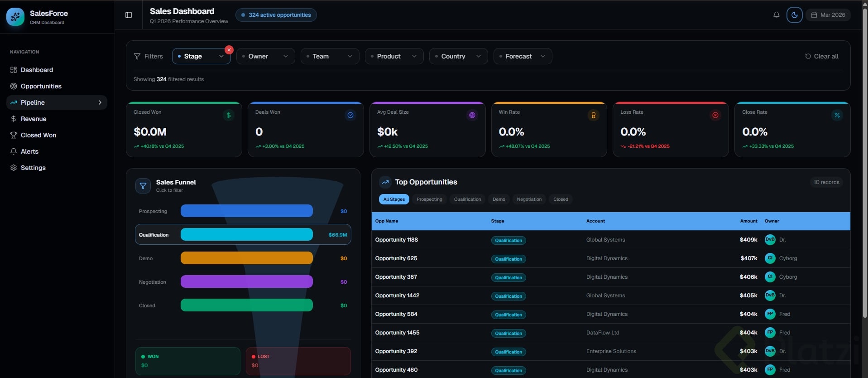Click the Close Rate percent icon

point(837,115)
